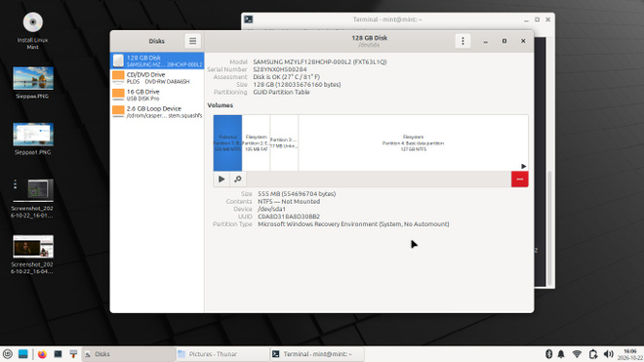644x362 pixels.
Task: Open Wi-Fi network tray icon
Action: click(577, 354)
